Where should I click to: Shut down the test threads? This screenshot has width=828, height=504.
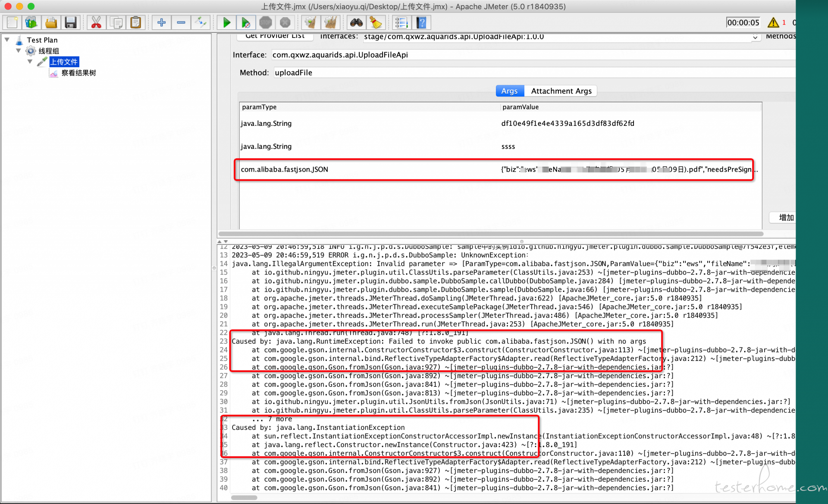[x=285, y=22]
